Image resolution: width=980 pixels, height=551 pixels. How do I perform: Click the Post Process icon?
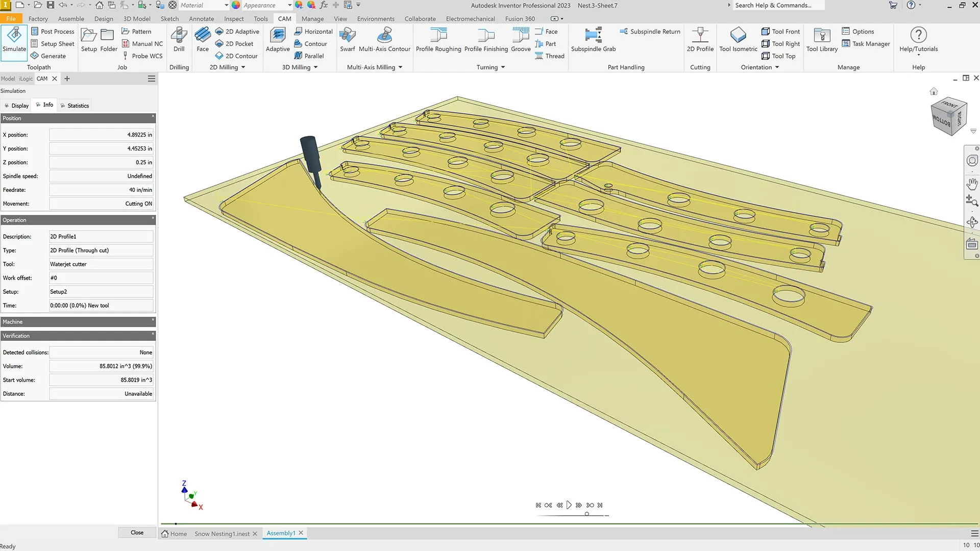53,31
